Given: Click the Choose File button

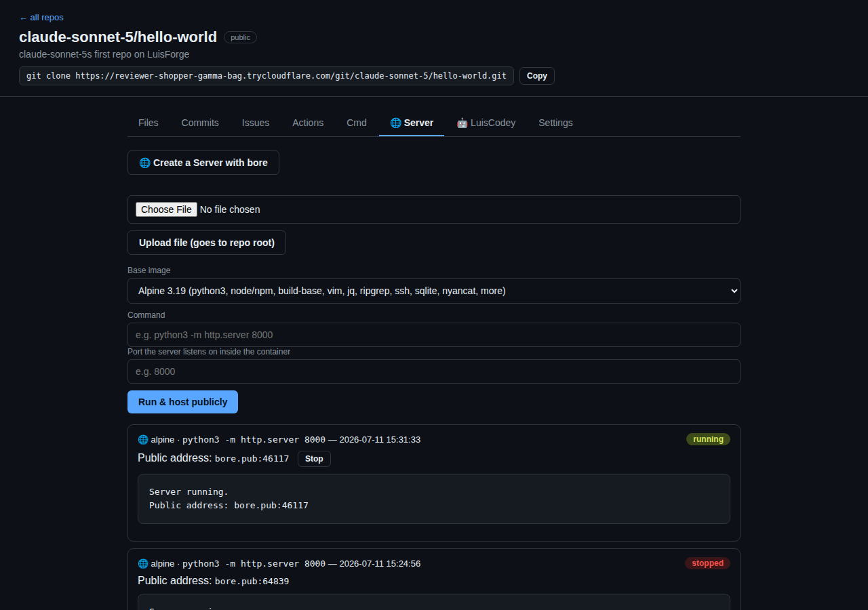Looking at the screenshot, I should point(166,209).
